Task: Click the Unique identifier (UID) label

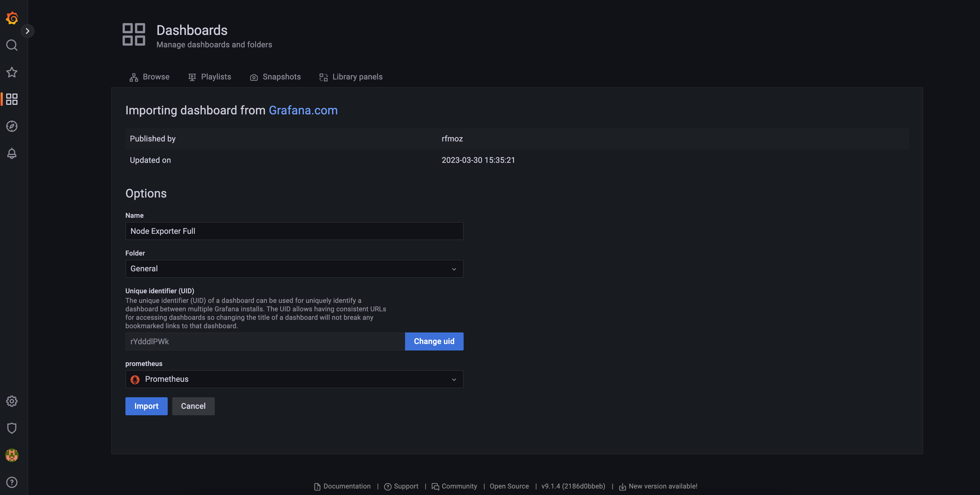Action: (x=160, y=291)
